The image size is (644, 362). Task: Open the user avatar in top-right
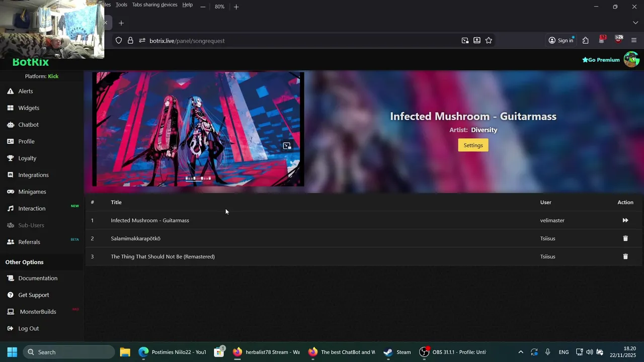click(631, 59)
